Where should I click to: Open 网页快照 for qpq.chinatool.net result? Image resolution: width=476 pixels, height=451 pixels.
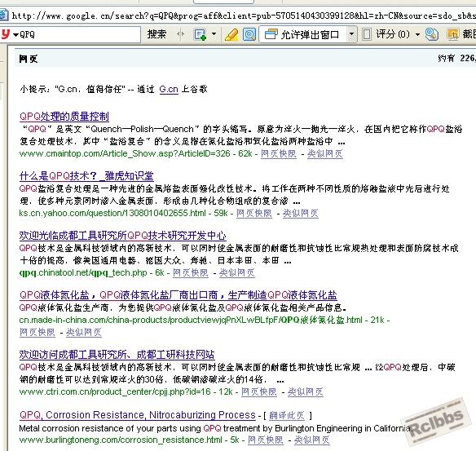pyautogui.click(x=191, y=272)
